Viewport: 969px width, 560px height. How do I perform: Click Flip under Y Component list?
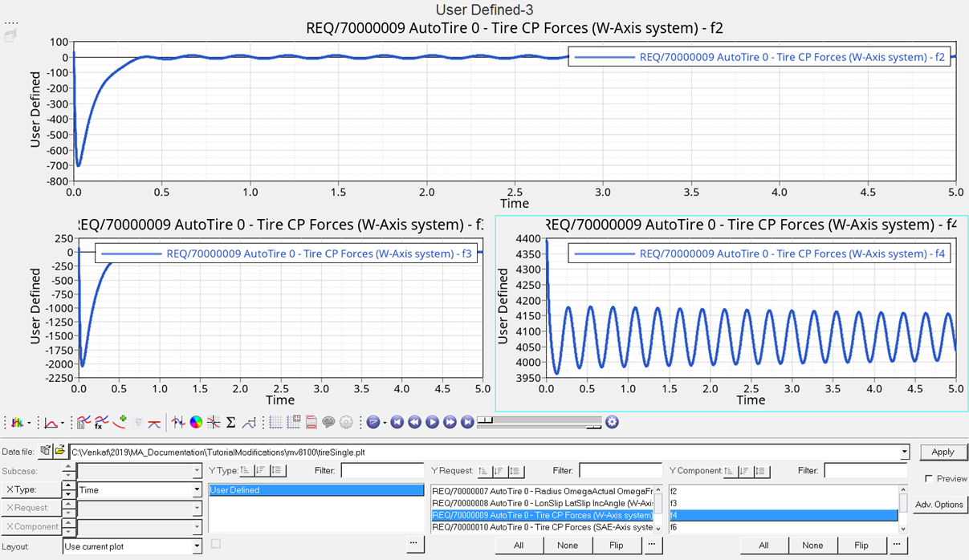click(861, 545)
